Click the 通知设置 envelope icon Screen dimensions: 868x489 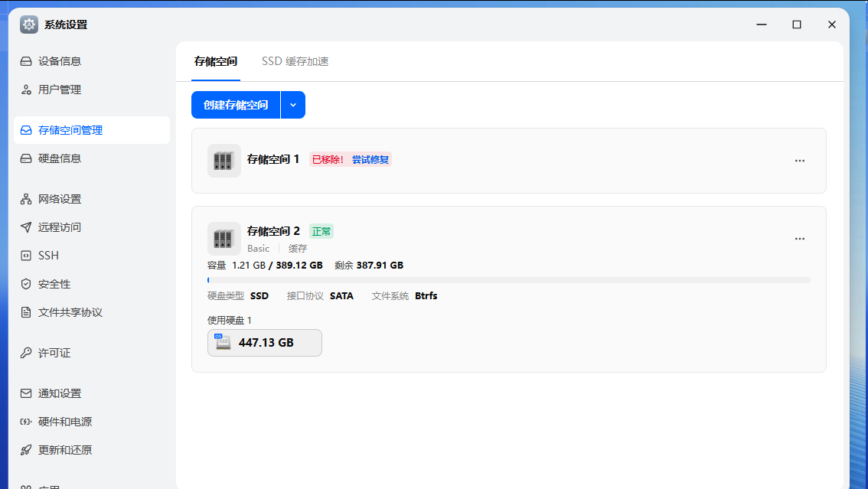pyautogui.click(x=26, y=393)
